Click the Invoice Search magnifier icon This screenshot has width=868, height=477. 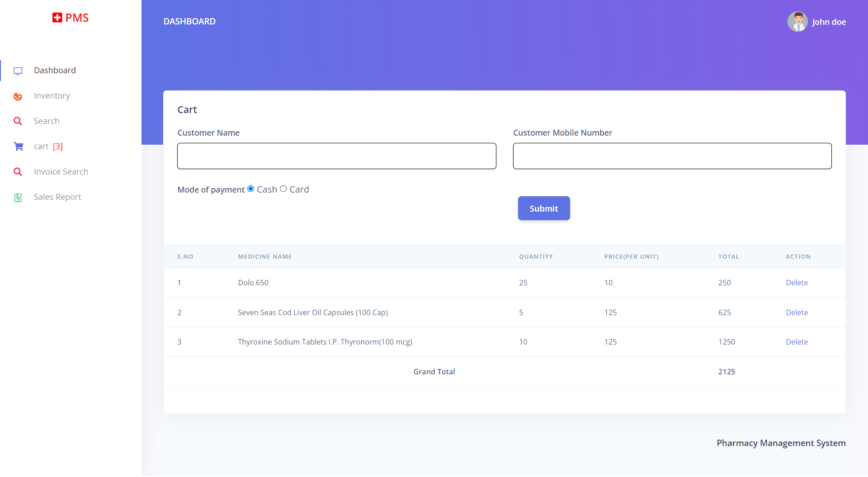tap(18, 172)
